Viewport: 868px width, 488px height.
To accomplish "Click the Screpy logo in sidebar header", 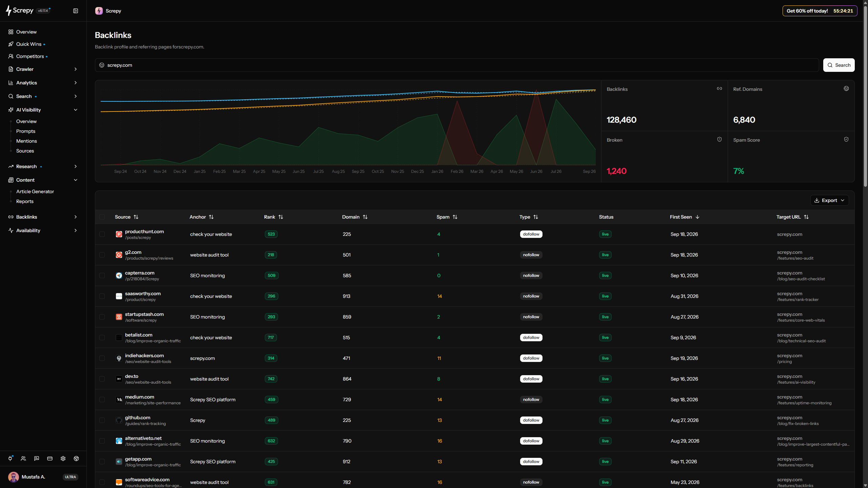I will point(20,11).
